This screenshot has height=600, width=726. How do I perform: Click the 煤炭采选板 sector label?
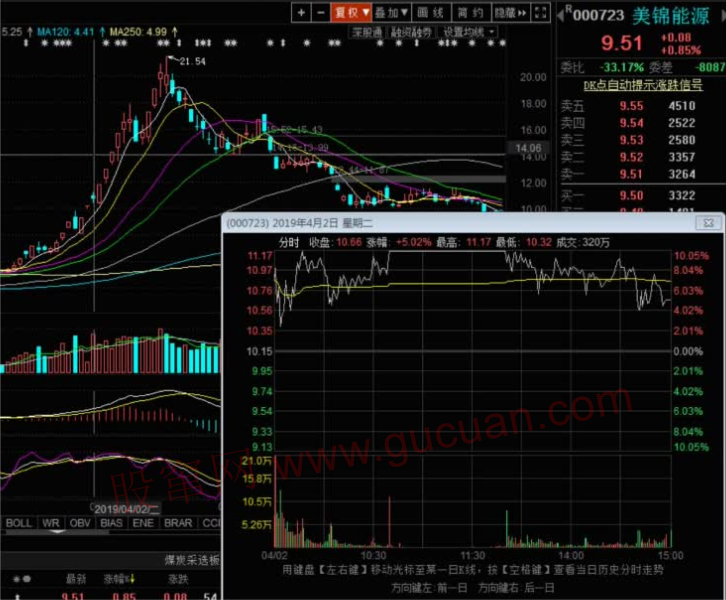coord(192,560)
